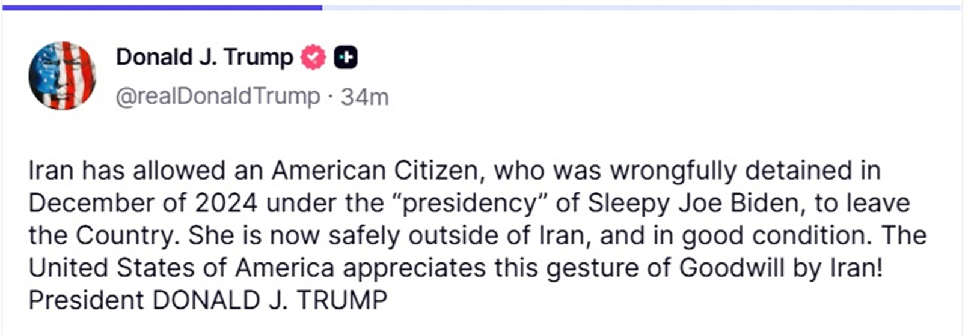Click the "President DONALD J. TRUMP" signature line
The image size is (980, 335).
(x=208, y=300)
